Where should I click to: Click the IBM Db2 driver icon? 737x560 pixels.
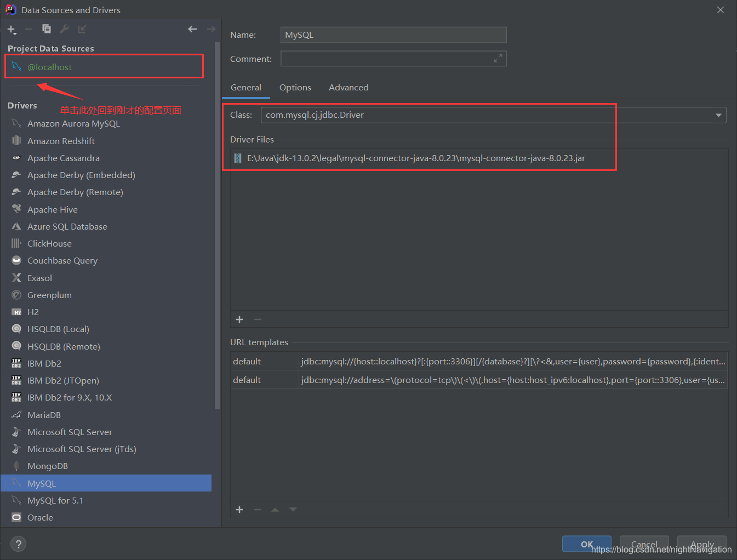[16, 363]
